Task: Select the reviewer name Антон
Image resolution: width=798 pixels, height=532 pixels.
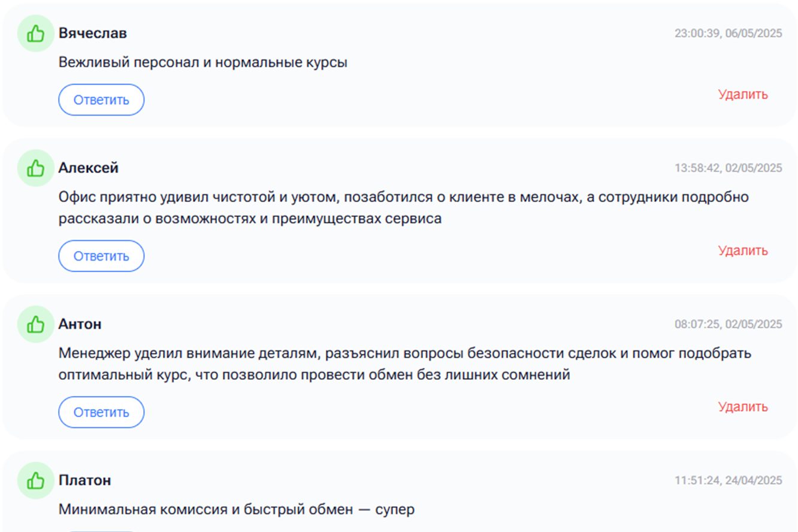Action: pos(80,324)
